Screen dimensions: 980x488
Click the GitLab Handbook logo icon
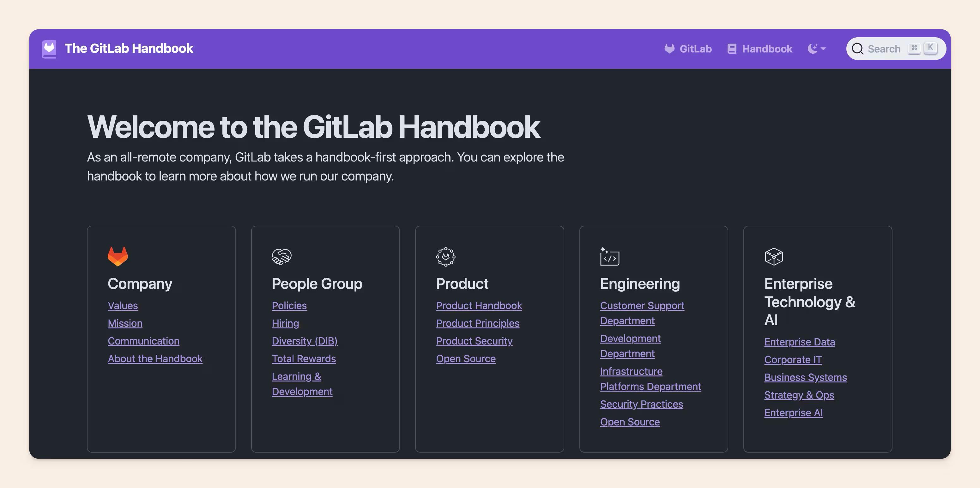coord(49,49)
